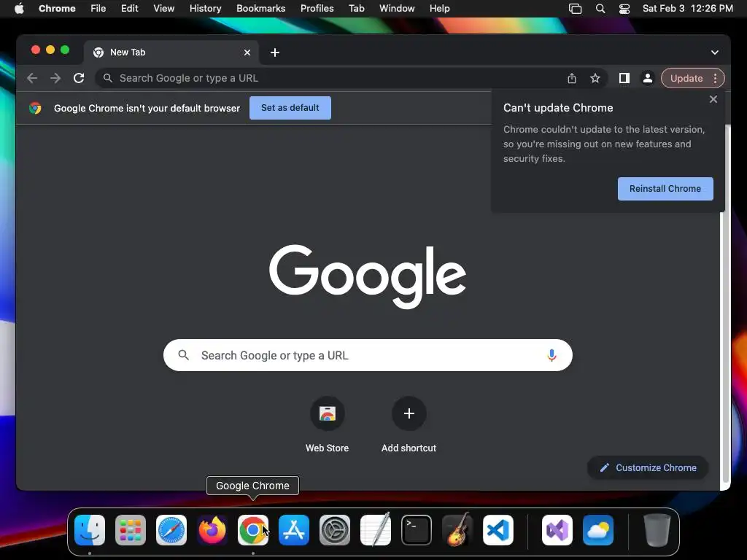This screenshot has height=560, width=747.
Task: Click the screen mirroring menu bar icon
Action: pyautogui.click(x=576, y=9)
